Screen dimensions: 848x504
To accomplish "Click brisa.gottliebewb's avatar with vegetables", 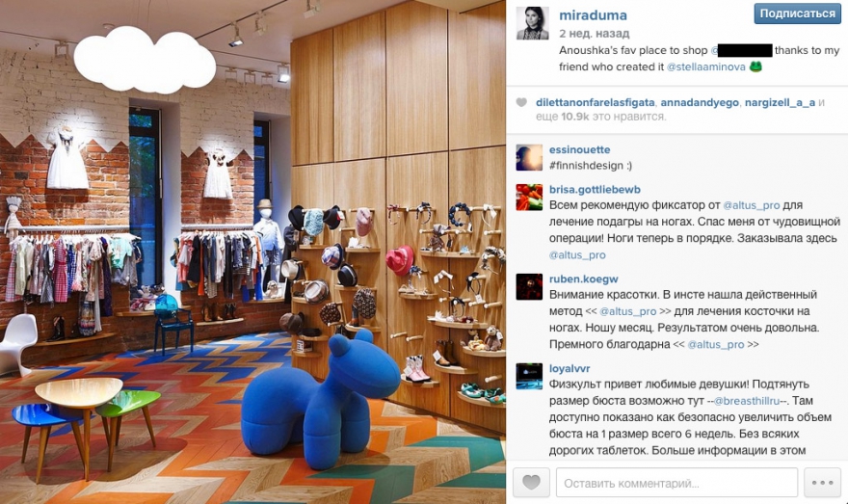I will (x=529, y=198).
